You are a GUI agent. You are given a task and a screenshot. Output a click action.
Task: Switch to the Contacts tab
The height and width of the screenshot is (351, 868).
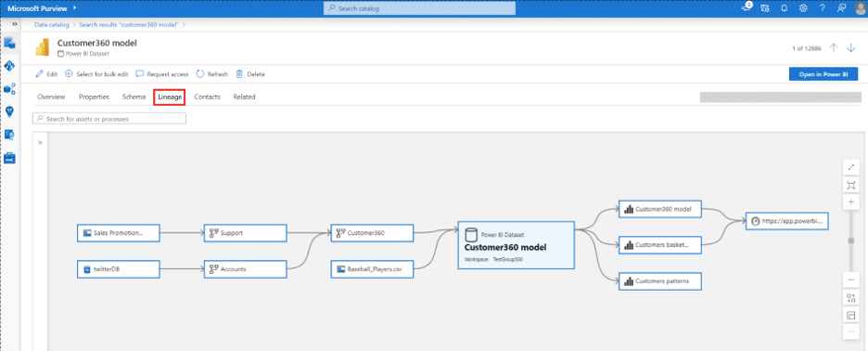207,97
